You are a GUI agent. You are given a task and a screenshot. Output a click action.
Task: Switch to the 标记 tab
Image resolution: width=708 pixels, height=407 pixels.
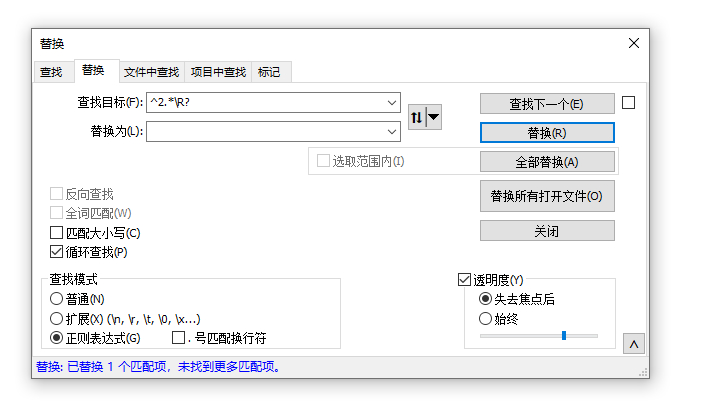click(x=269, y=72)
